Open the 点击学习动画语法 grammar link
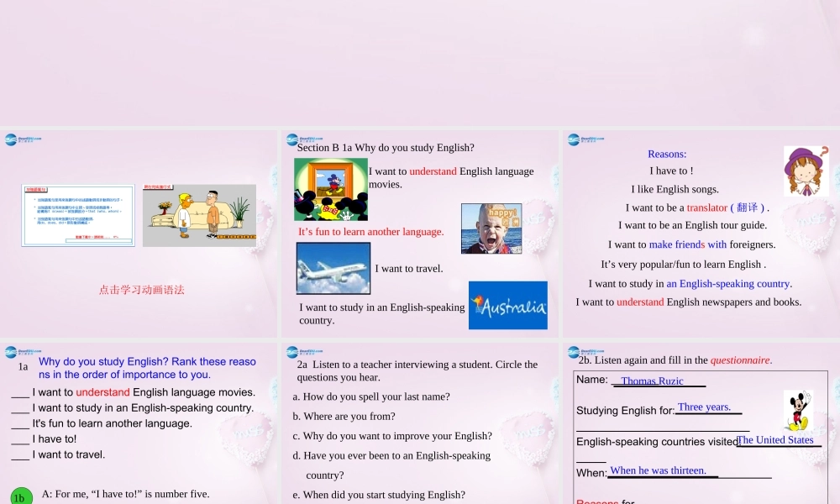The width and height of the screenshot is (840, 504). 140,289
